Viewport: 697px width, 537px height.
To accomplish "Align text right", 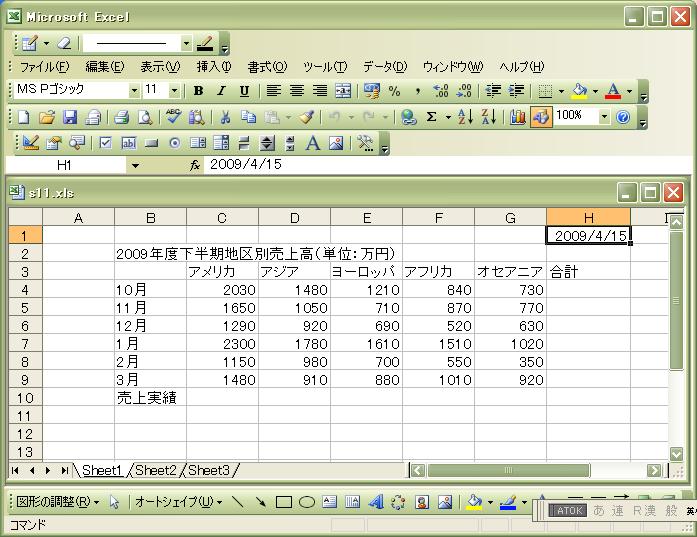I will pyautogui.click(x=320, y=91).
